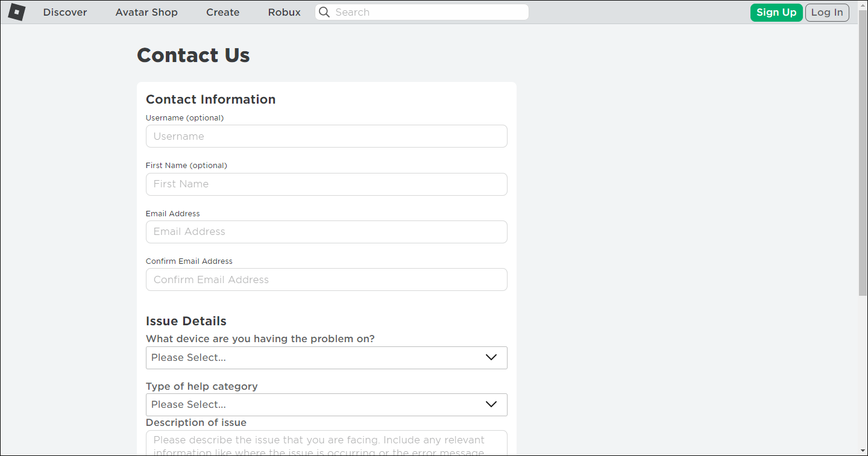Click the help category chevron arrow
This screenshot has height=456, width=868.
[x=491, y=404]
